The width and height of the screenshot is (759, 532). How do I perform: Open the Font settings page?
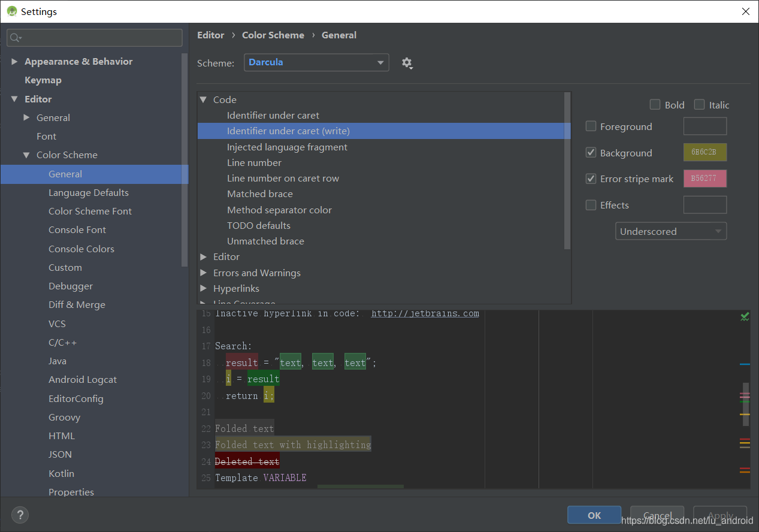pos(46,137)
